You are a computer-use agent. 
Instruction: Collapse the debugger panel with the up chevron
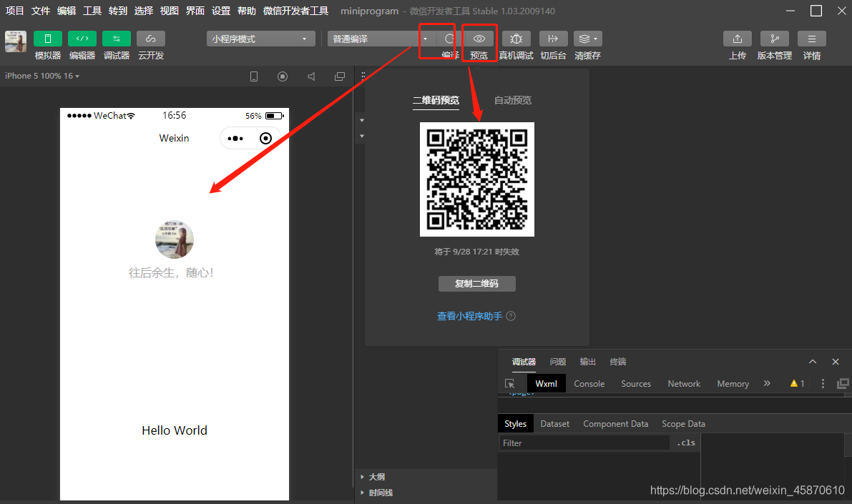click(813, 362)
